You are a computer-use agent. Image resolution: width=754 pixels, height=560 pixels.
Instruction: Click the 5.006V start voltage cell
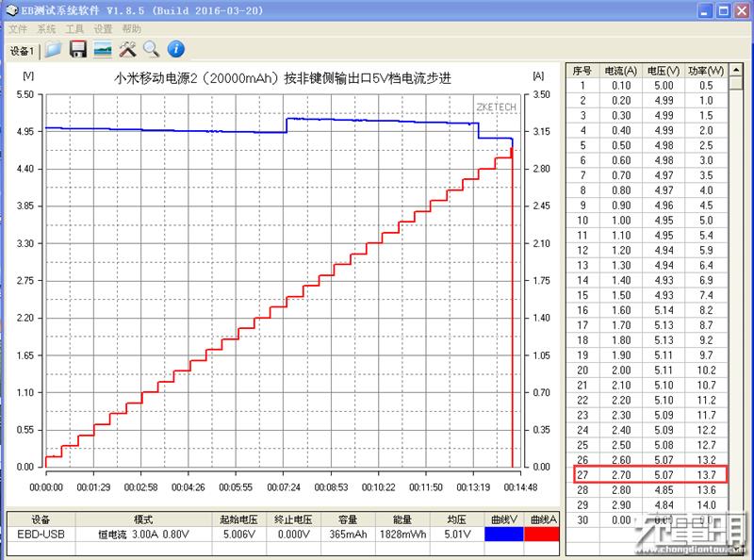pos(239,534)
